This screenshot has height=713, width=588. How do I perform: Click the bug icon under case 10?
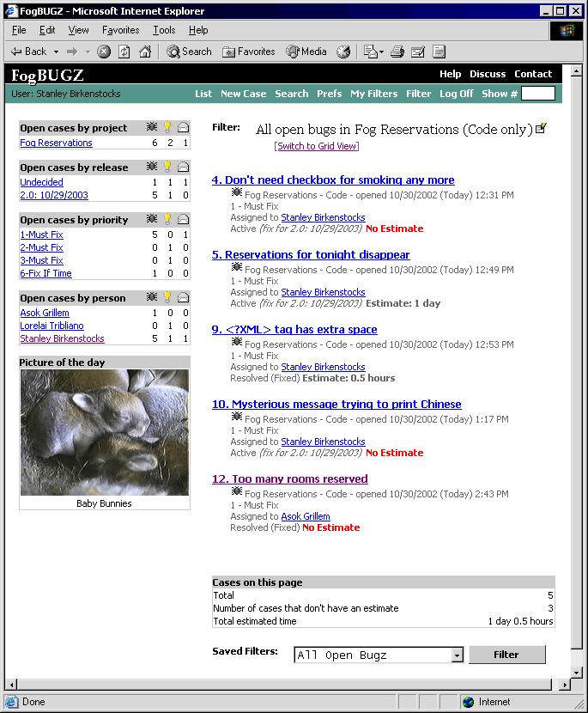237,417
